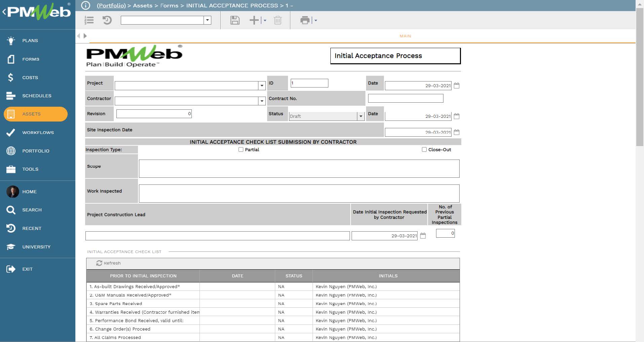Select row All Claims Processed

273,337
